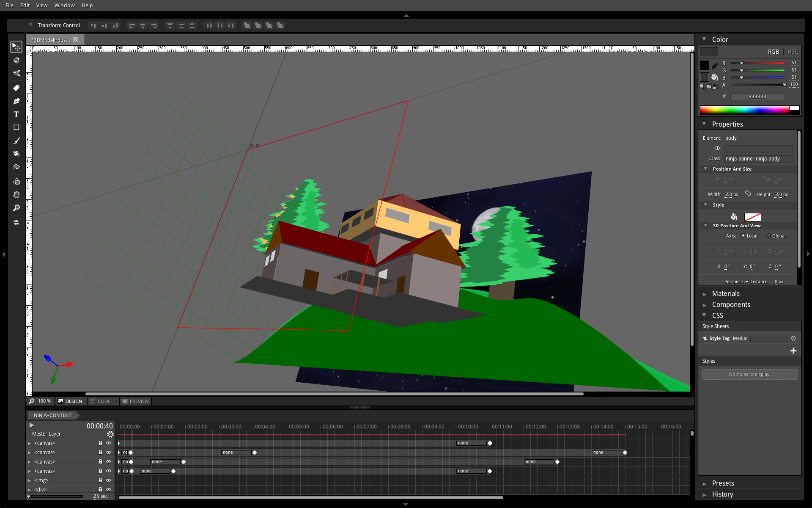Expand the Materials panel

[x=726, y=293]
